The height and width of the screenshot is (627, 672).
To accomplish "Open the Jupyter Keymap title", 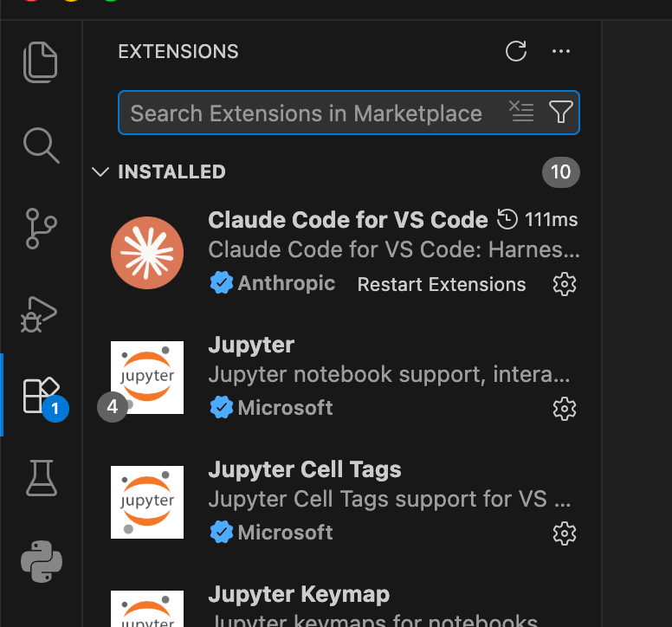I will coord(299,595).
